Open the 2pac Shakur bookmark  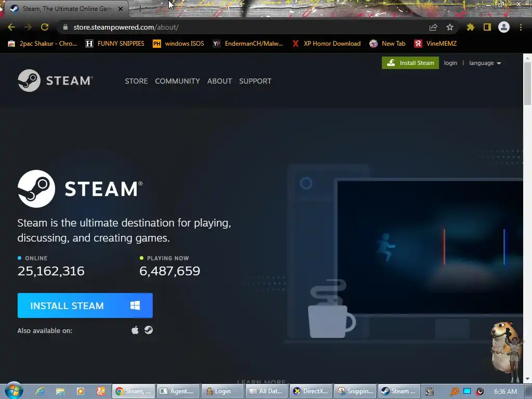43,44
